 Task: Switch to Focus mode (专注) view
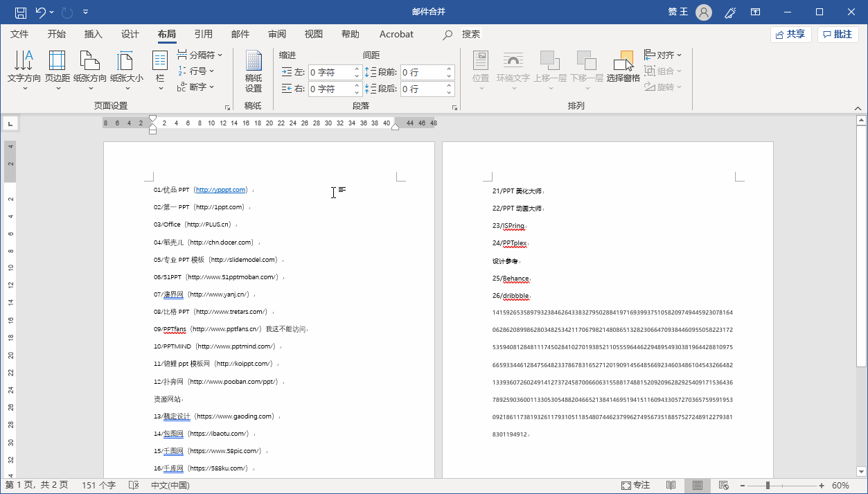[x=635, y=486]
